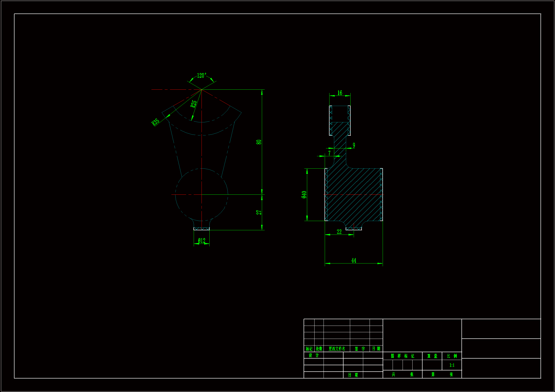
Task: Select the Ø12 diameter dimension text
Action: pyautogui.click(x=202, y=240)
